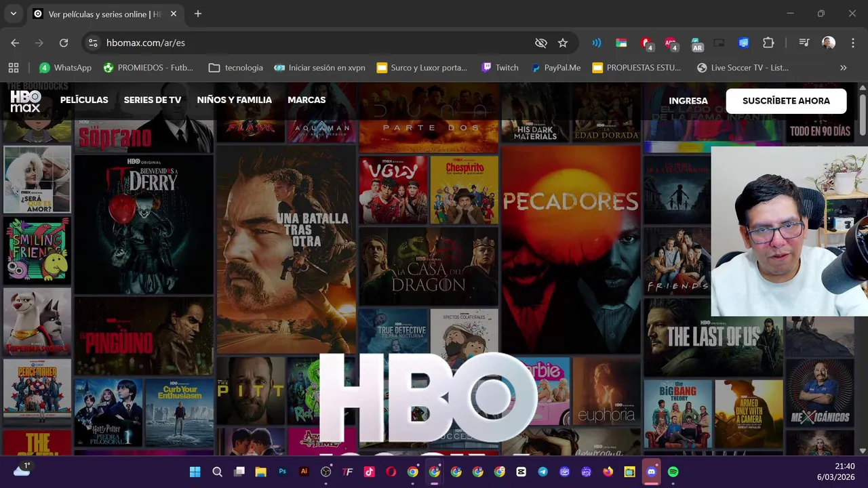This screenshot has height=488, width=868.
Task: Close the HBO Max browser tab
Action: point(174,14)
